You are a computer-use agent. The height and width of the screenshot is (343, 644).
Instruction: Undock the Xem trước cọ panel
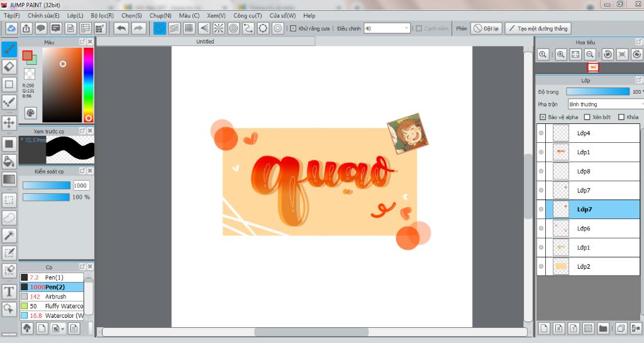82,131
